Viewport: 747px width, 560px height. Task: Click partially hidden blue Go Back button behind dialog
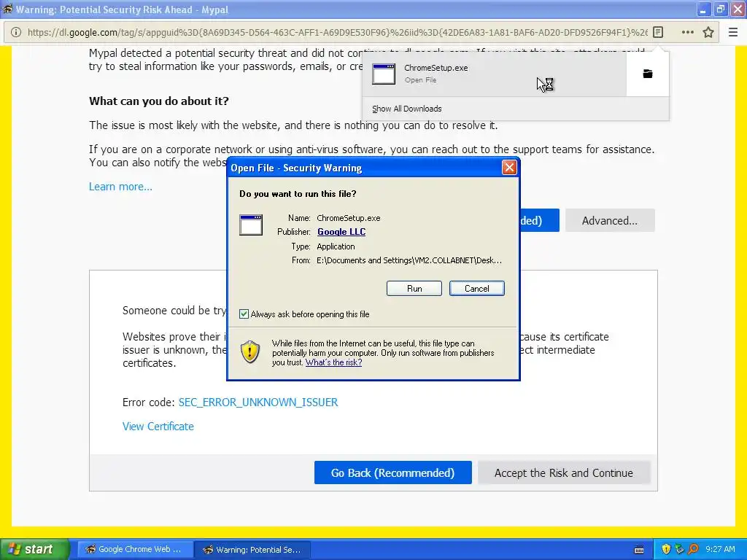click(x=539, y=220)
